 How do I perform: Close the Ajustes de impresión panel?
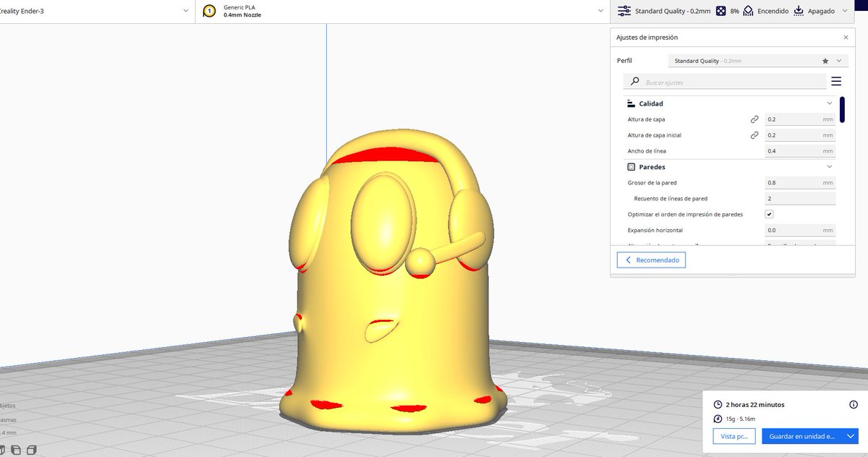coord(846,37)
